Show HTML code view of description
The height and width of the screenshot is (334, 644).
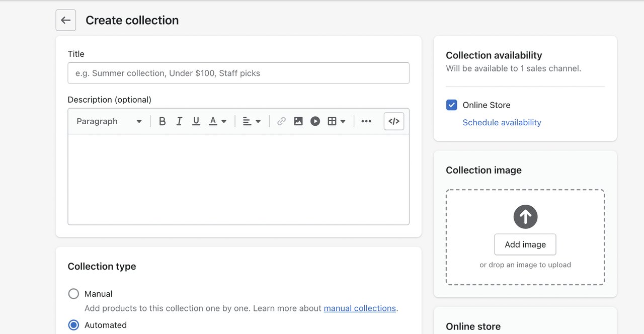(x=393, y=121)
